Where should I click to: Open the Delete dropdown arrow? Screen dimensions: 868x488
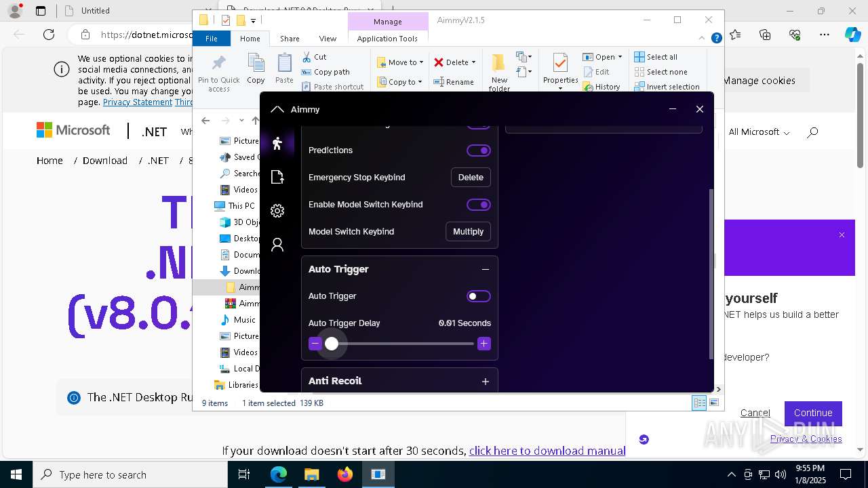tap(473, 62)
